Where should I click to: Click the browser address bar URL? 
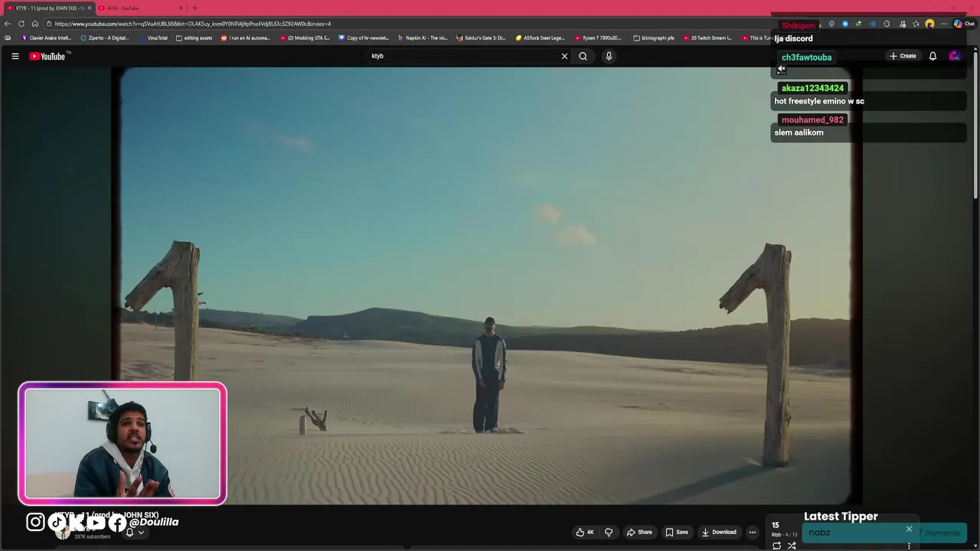pyautogui.click(x=193, y=24)
